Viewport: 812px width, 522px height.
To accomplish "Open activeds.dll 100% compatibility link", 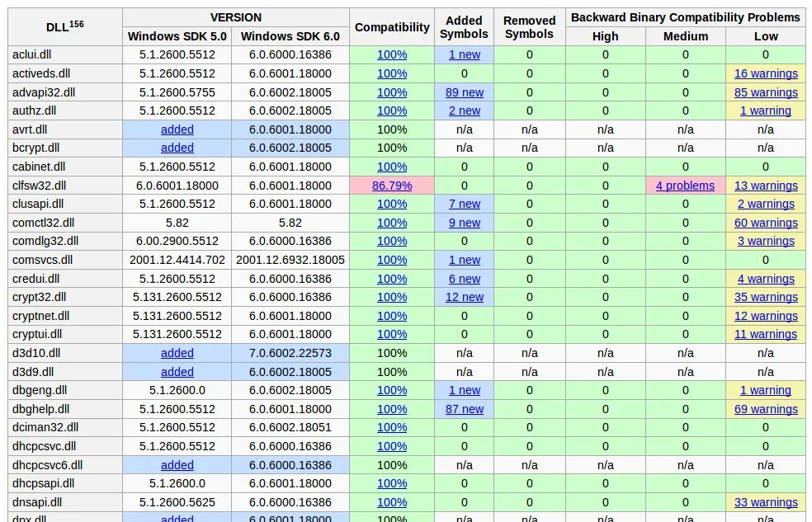I will coord(392,73).
